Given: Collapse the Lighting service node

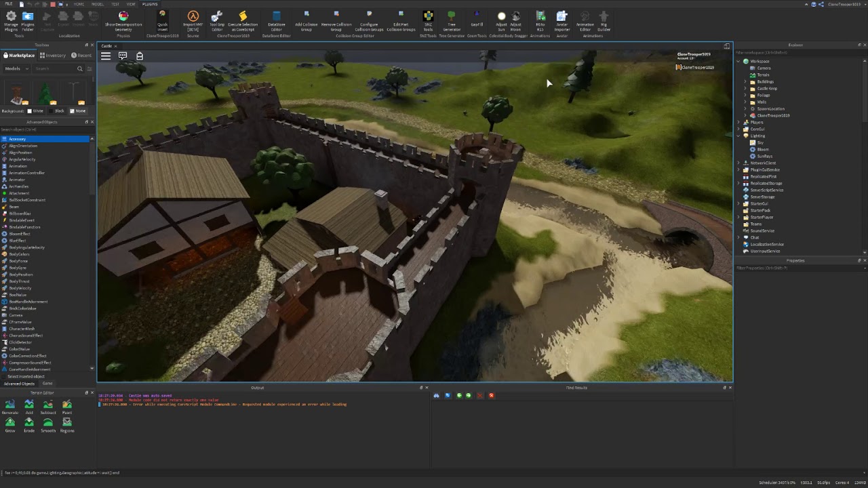Looking at the screenshot, I should pos(738,136).
